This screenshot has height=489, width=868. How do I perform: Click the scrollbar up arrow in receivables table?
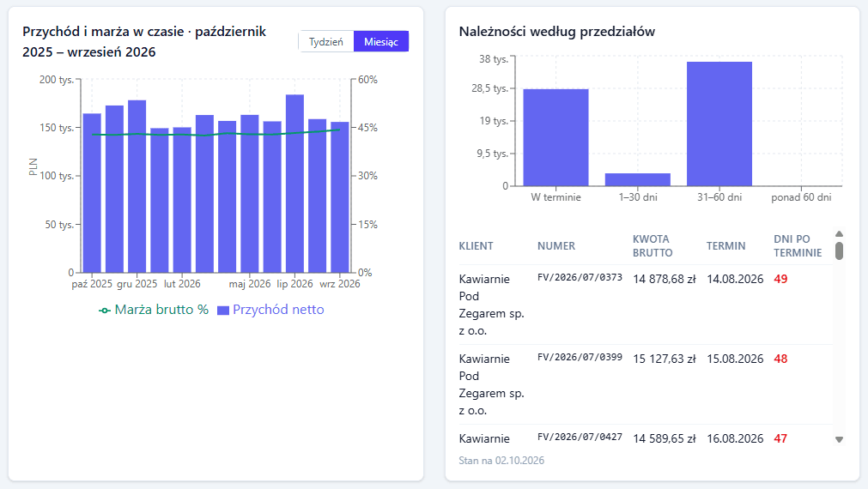click(x=839, y=234)
